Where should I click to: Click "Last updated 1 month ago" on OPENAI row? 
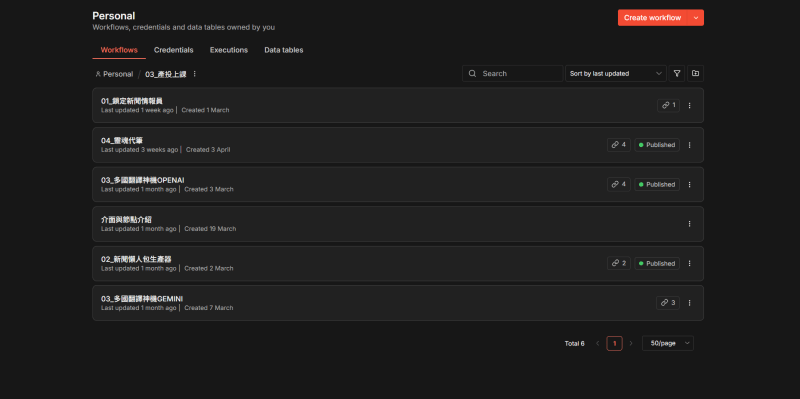139,189
